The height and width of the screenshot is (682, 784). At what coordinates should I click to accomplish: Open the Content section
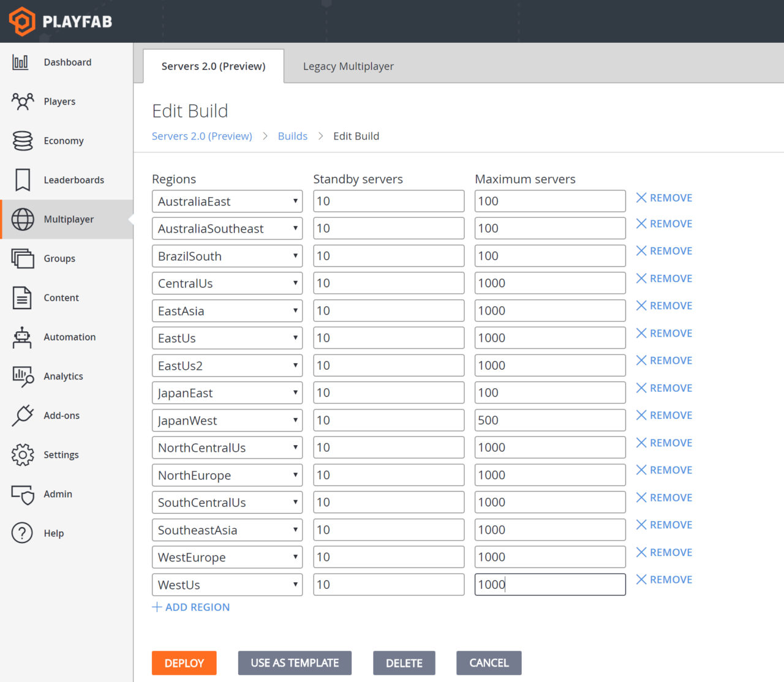(x=61, y=298)
